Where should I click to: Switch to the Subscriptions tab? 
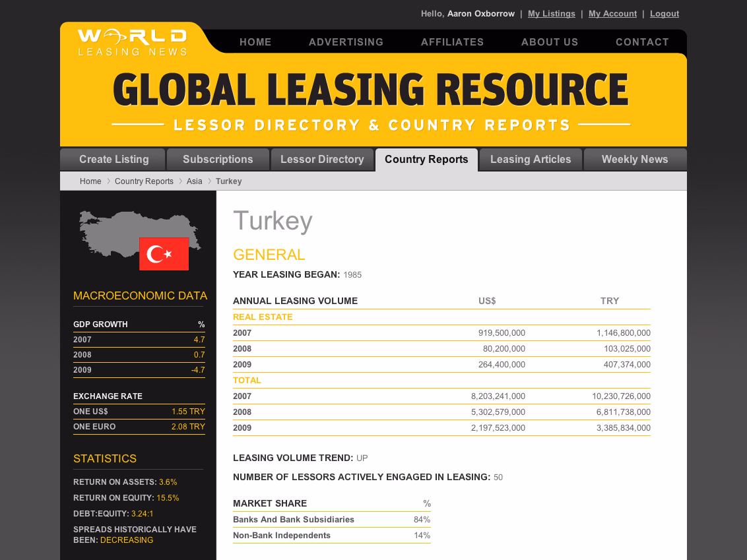218,160
